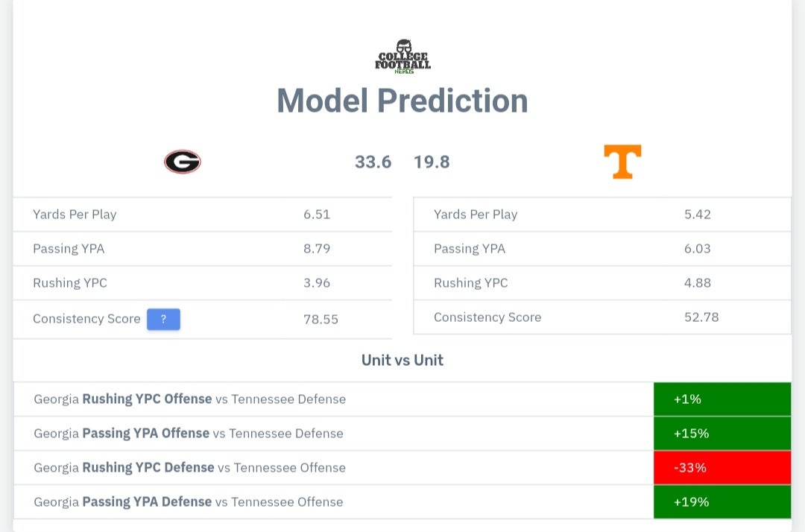Click the green +15% passing matchup badge
The height and width of the screenshot is (532, 805).
coord(722,433)
